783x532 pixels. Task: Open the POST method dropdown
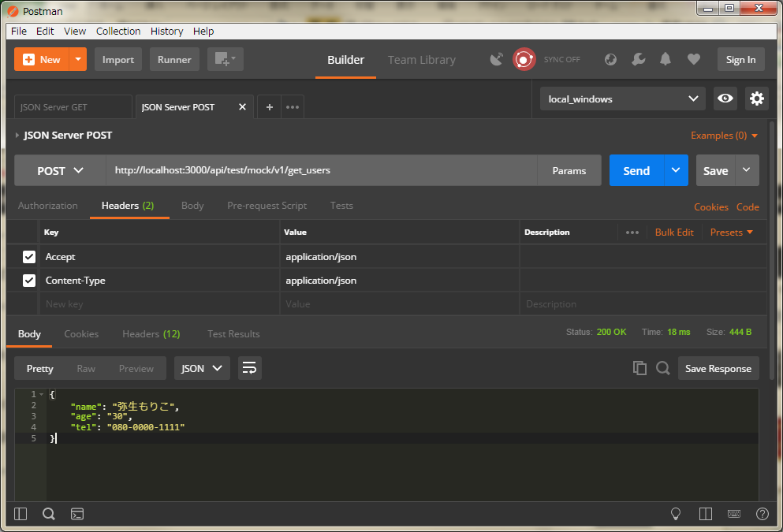(59, 170)
